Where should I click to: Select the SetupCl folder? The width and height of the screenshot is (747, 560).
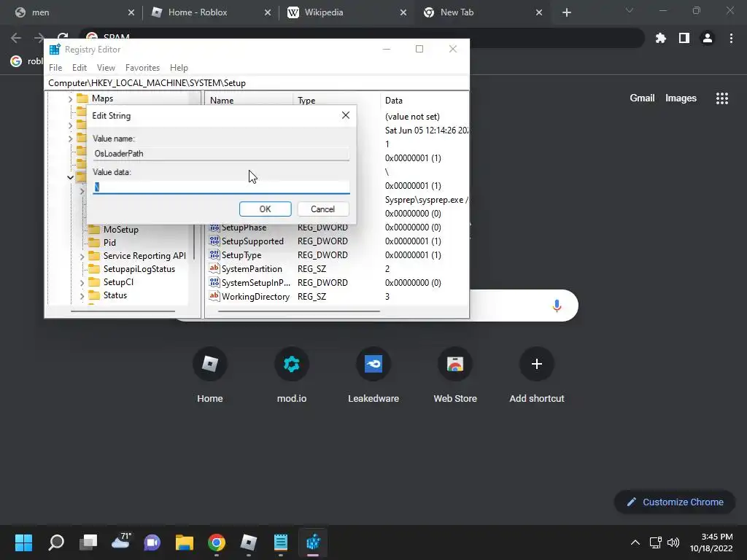point(118,282)
